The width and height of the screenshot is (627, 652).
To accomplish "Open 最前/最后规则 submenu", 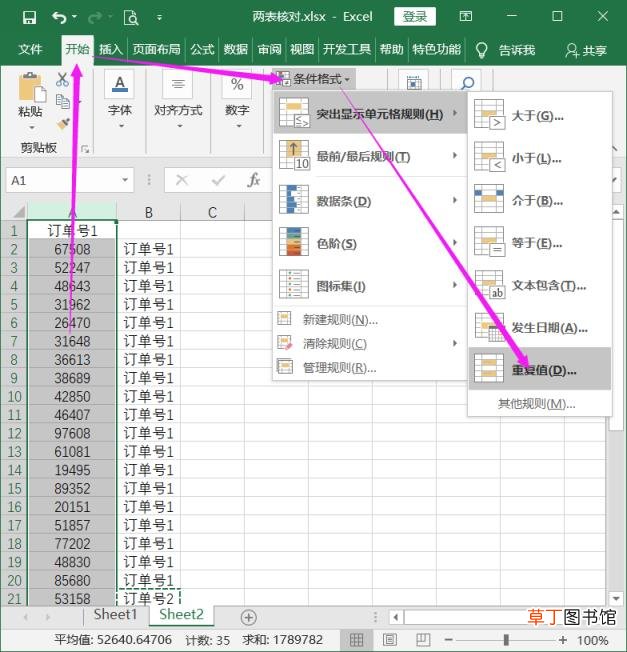I will coord(370,156).
